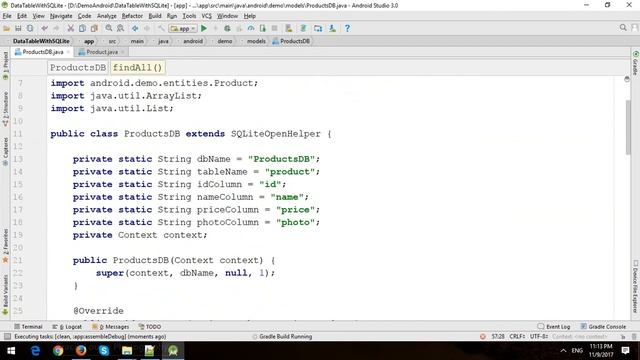Click the SDK Manager download icon

click(x=333, y=29)
